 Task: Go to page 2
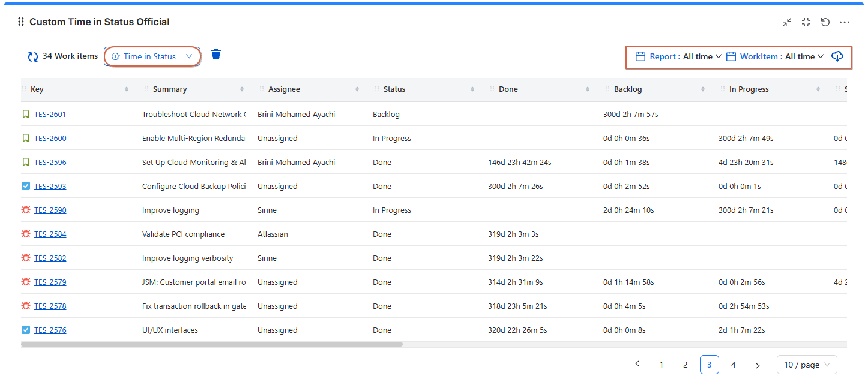(x=686, y=365)
